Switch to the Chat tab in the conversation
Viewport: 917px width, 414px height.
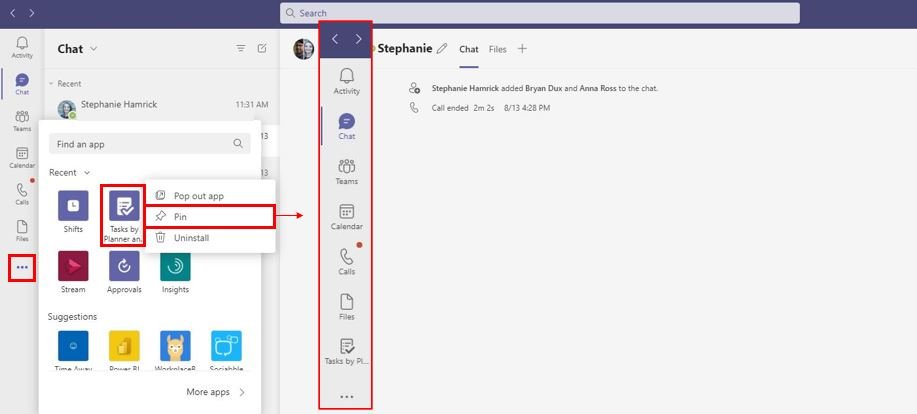[468, 49]
